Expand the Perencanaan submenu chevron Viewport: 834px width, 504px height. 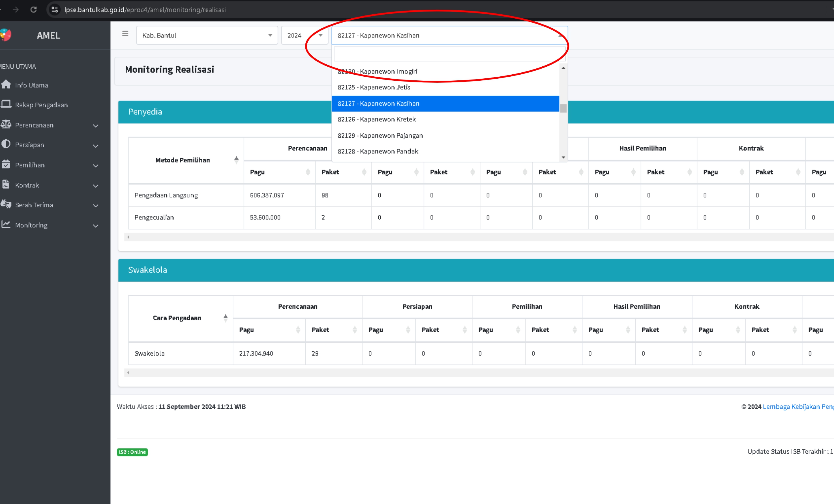tap(96, 126)
